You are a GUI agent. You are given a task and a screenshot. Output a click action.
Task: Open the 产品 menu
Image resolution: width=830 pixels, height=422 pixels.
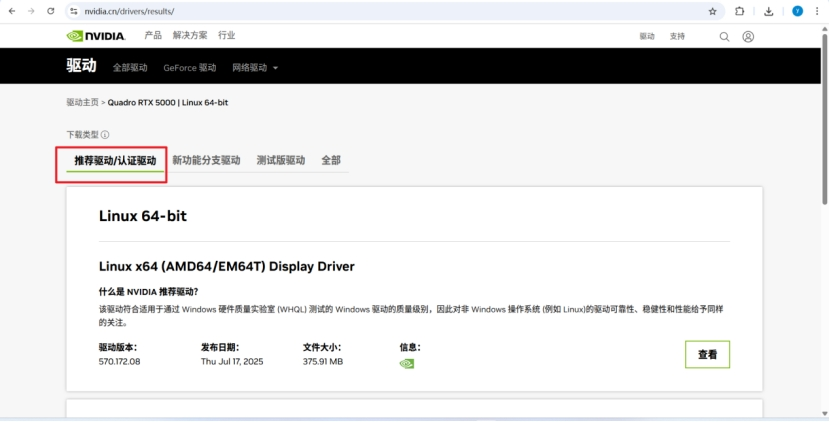[153, 35]
